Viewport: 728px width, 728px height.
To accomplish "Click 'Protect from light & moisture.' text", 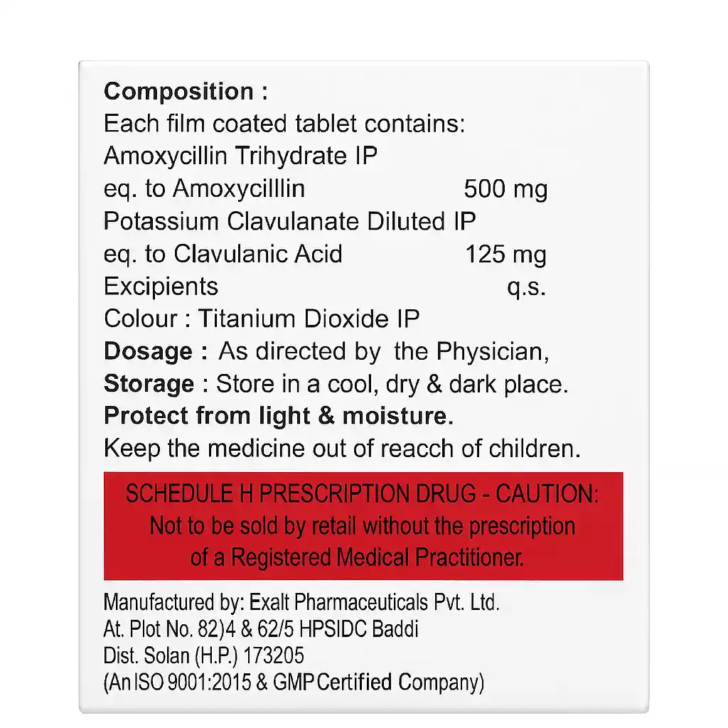I will click(279, 417).
